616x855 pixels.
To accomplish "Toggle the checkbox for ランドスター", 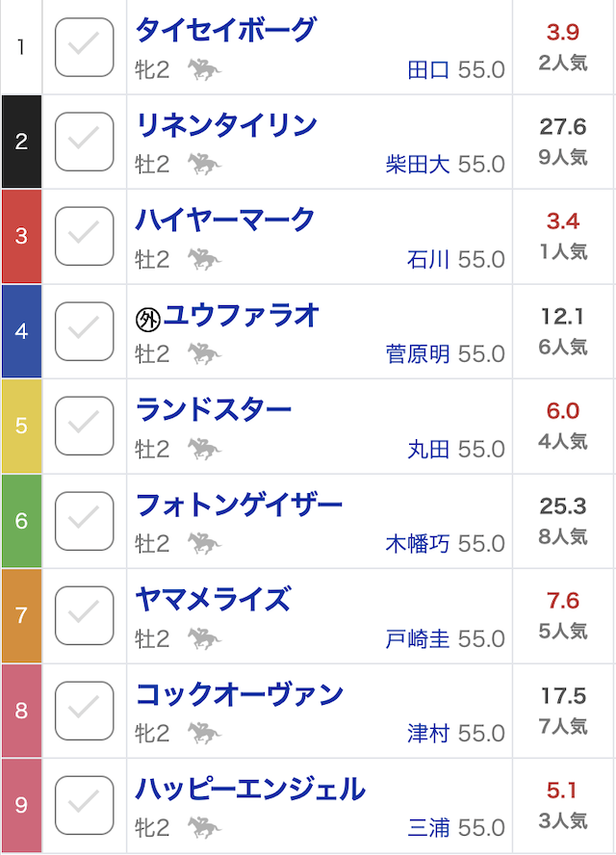I will (85, 426).
